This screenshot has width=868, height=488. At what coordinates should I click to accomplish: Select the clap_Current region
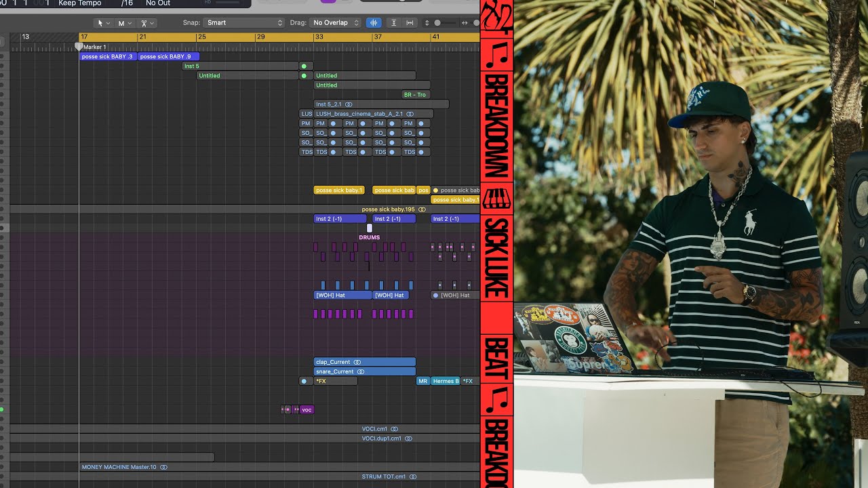[364, 362]
